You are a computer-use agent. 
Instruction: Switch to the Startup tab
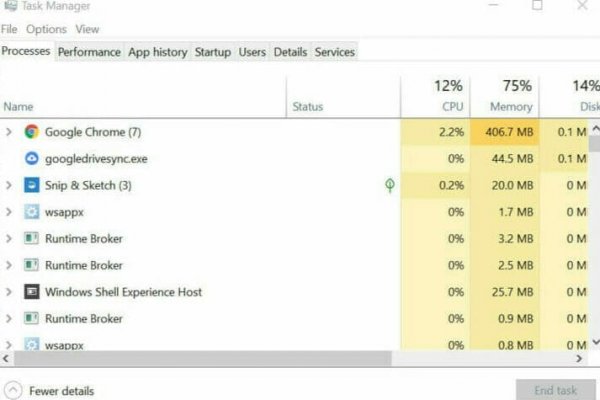tap(212, 52)
